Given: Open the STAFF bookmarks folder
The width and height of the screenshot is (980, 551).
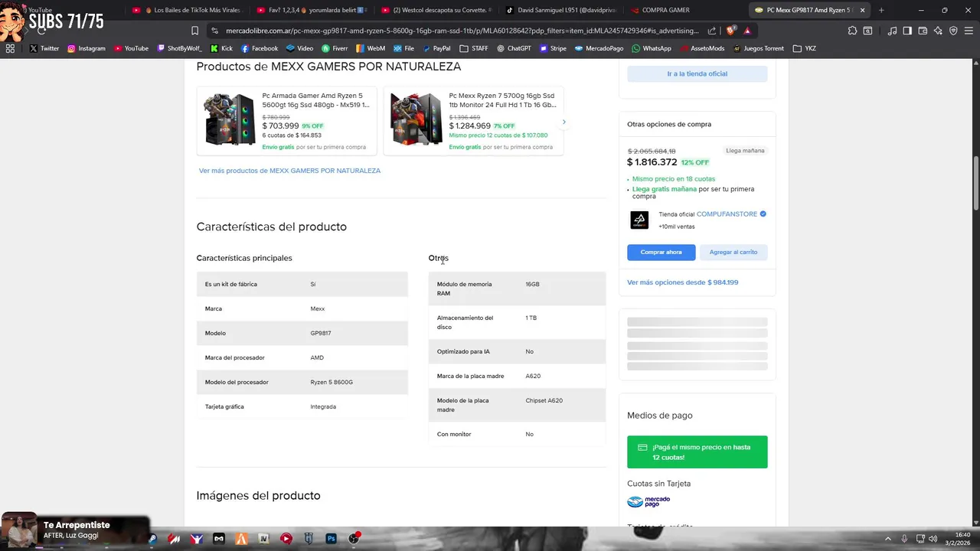Looking at the screenshot, I should pyautogui.click(x=474, y=48).
